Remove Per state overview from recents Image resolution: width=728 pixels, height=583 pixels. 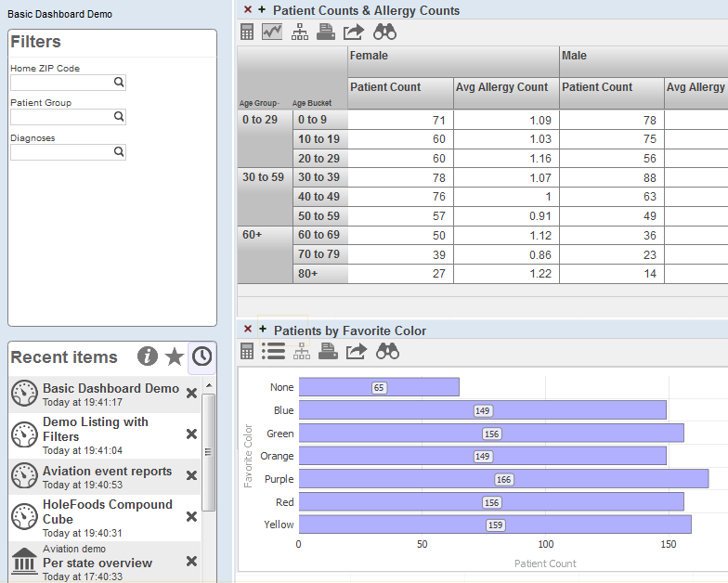click(191, 561)
